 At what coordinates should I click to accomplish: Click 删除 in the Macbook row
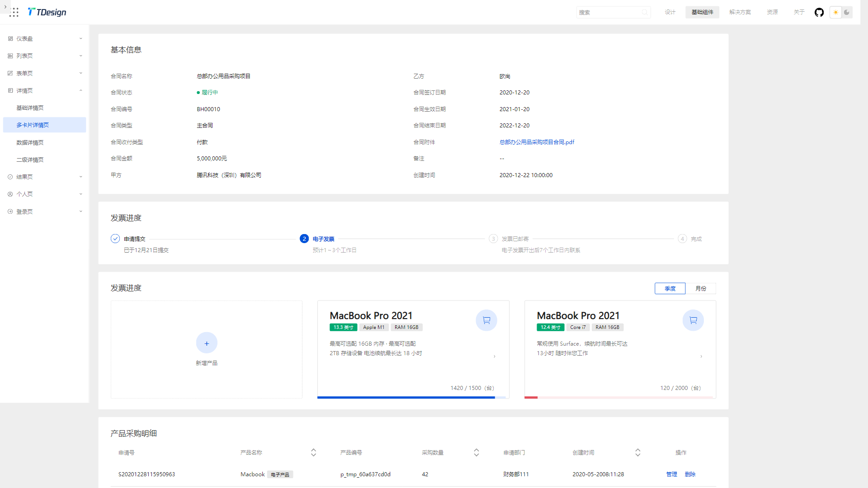click(x=690, y=474)
